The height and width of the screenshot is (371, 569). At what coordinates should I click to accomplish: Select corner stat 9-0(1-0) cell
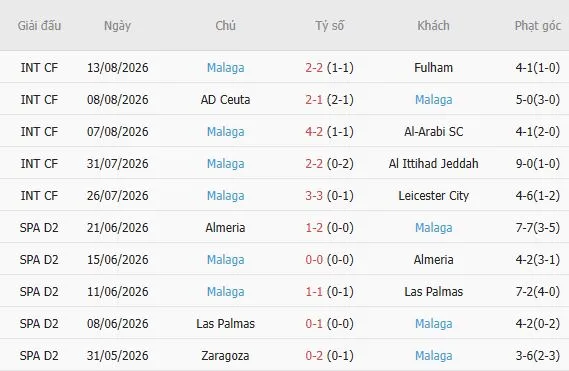coord(538,164)
